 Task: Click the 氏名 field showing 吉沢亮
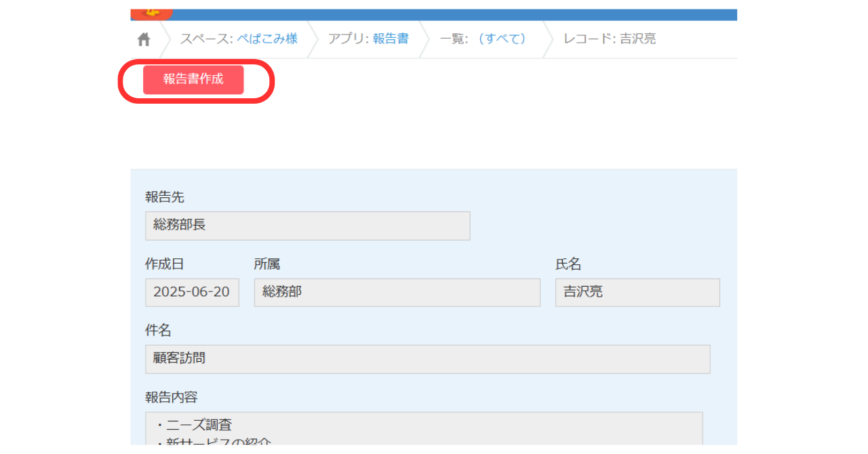[637, 292]
